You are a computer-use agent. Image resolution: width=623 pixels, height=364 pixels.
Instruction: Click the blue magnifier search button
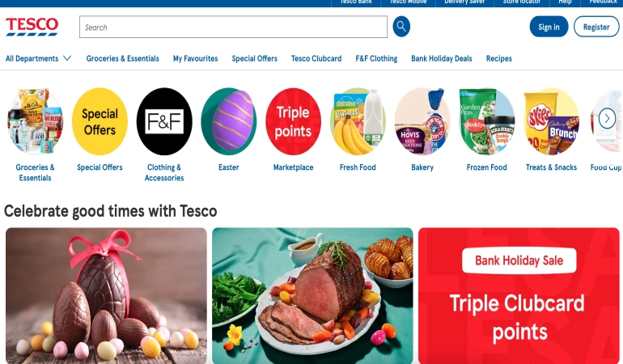(401, 27)
